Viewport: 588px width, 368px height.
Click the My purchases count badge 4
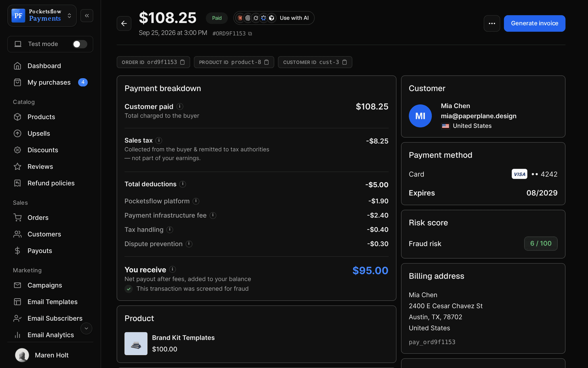coord(83,82)
